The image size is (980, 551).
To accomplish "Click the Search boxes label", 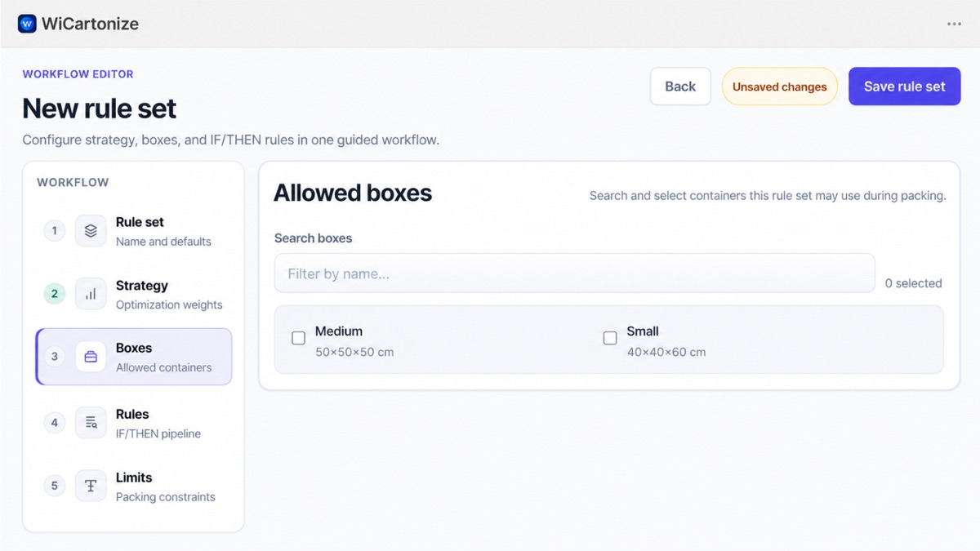I will (x=314, y=238).
